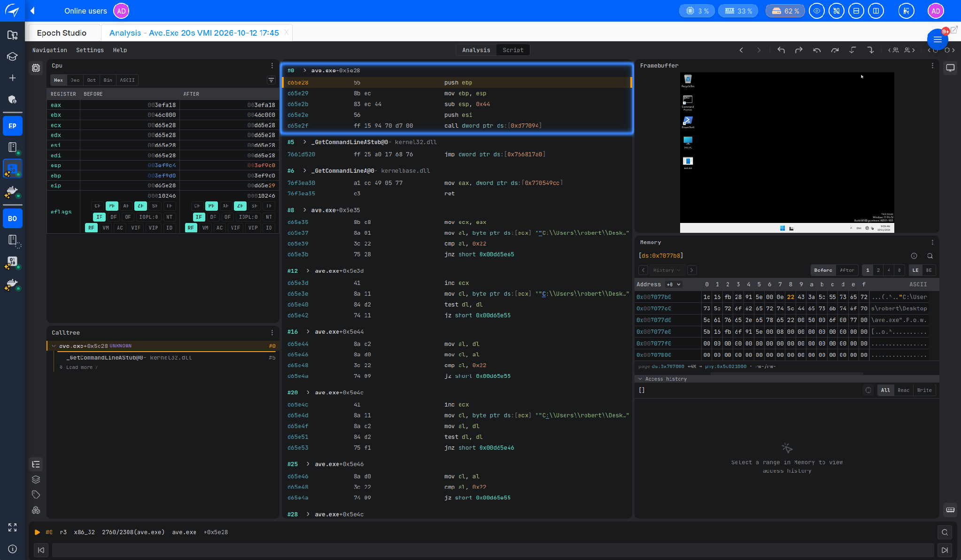
Task: Switch register display to Dec
Action: [x=75, y=80]
